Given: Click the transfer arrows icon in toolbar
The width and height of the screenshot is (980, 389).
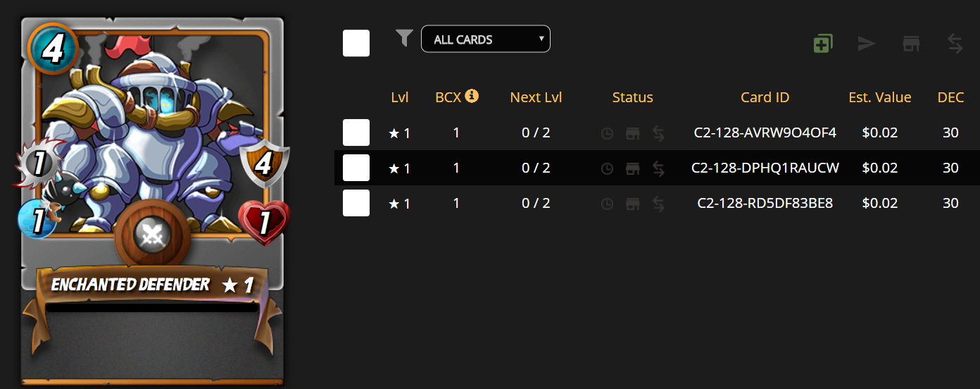Looking at the screenshot, I should point(955,44).
